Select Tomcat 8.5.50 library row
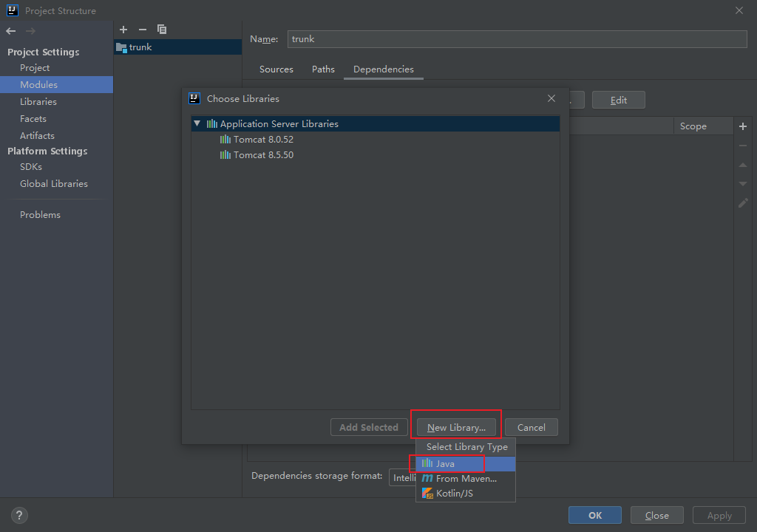Image resolution: width=757 pixels, height=532 pixels. [x=376, y=155]
